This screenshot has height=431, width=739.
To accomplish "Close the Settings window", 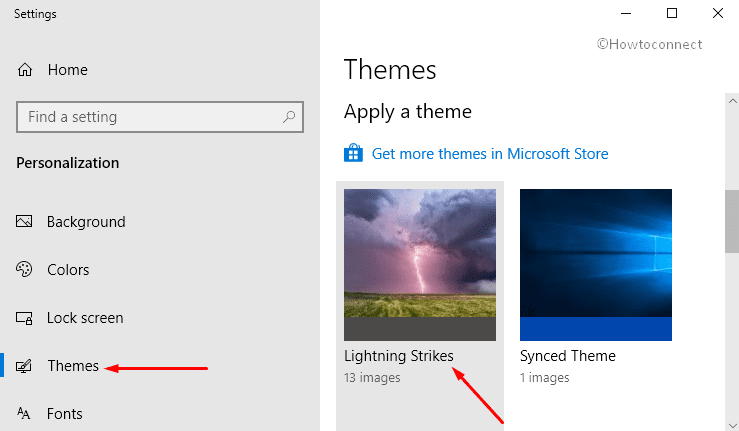I will 718,13.
